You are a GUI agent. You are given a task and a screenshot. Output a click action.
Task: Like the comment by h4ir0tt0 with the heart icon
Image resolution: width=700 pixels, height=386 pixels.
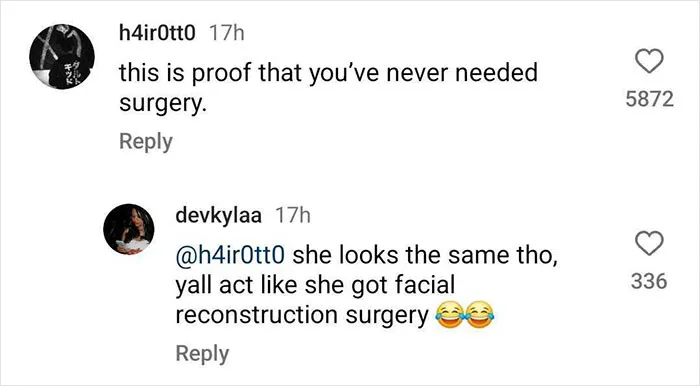coord(649,61)
